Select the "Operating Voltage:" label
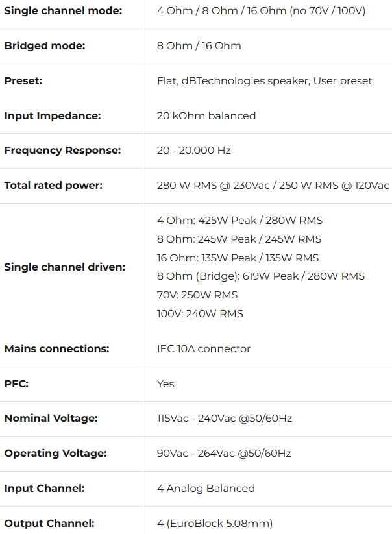 tap(55, 454)
